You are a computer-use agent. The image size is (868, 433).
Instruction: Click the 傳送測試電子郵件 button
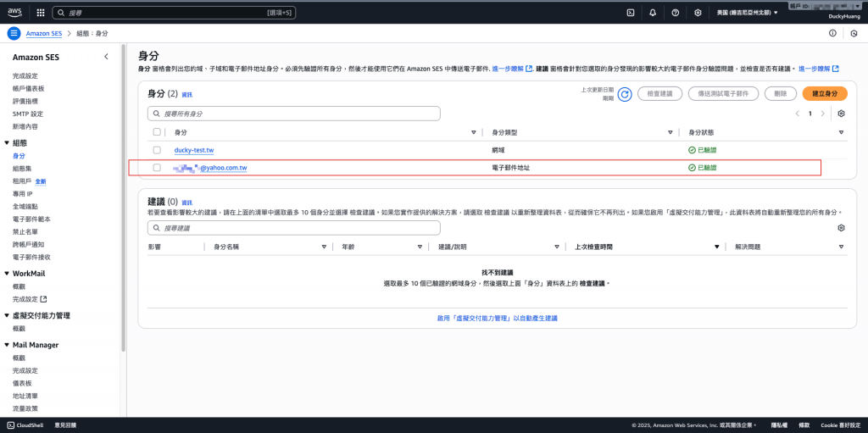(723, 94)
